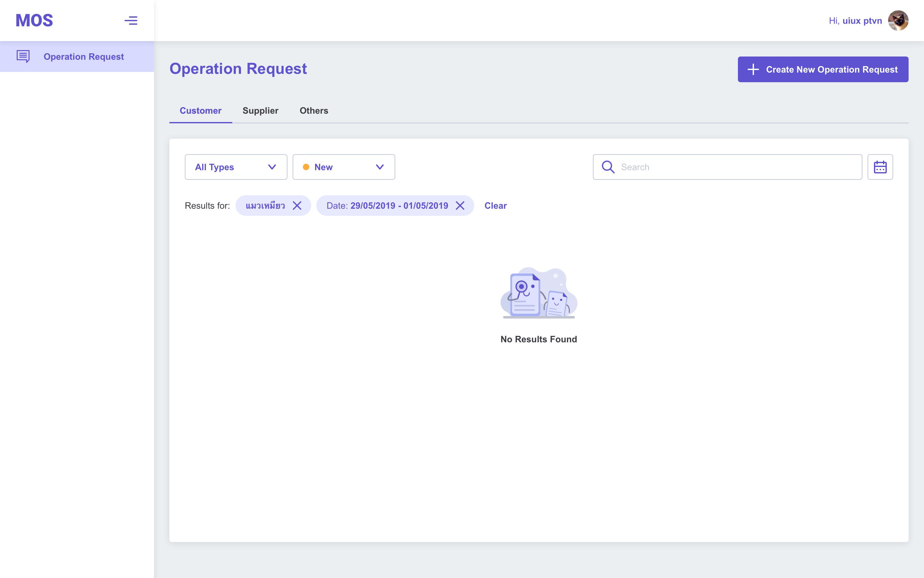Focus the Search input field
The height and width of the screenshot is (578, 924).
[727, 167]
